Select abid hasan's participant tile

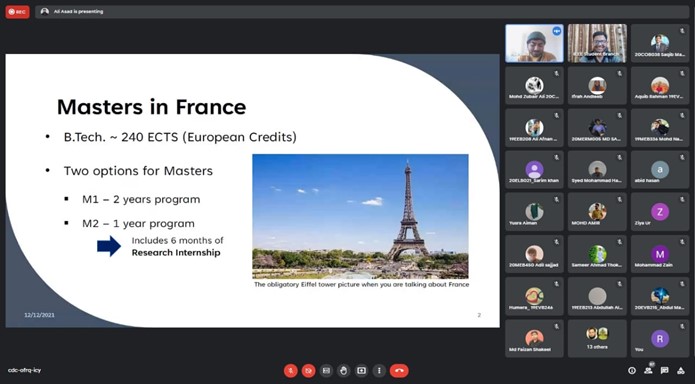(x=660, y=170)
